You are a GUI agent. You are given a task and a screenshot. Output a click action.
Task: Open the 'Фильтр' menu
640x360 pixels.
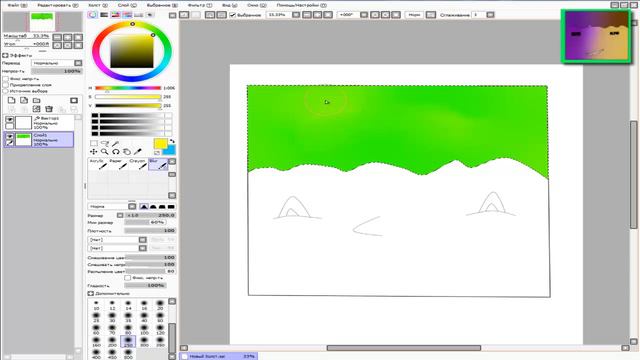(200, 5)
